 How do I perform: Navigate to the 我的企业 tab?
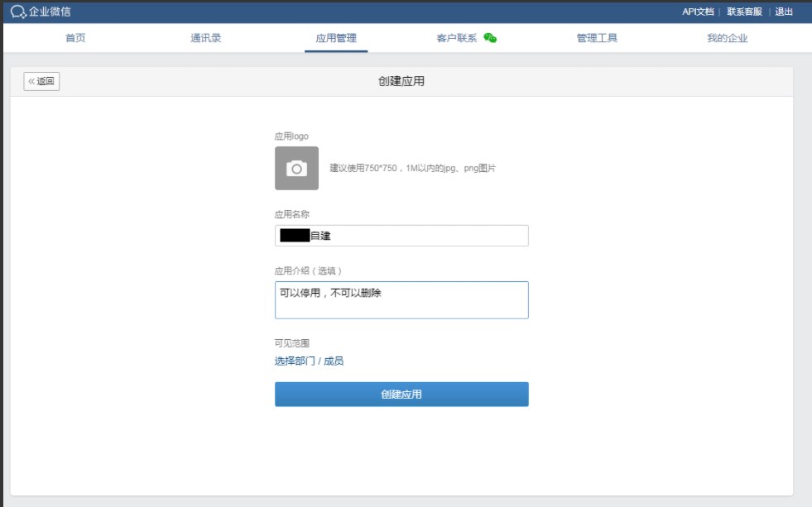point(727,38)
